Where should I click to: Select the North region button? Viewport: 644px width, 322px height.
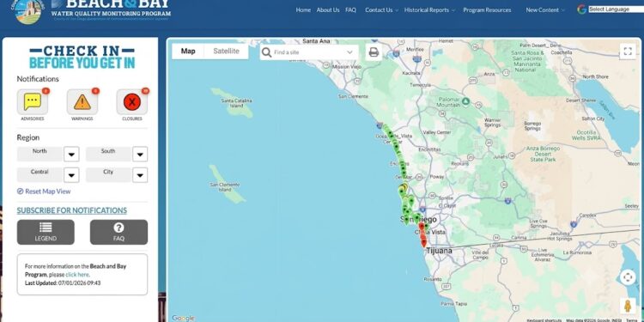(39, 154)
